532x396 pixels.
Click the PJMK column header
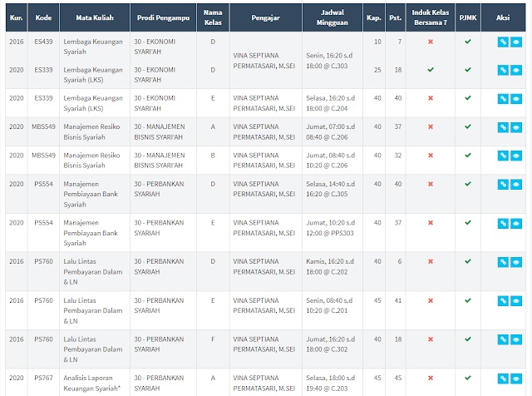coord(468,17)
